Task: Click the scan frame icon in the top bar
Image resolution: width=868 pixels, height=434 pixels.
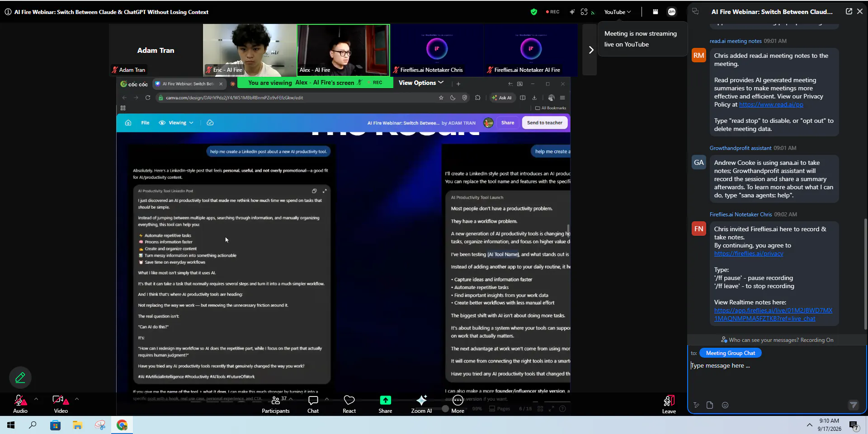Action: pos(584,12)
